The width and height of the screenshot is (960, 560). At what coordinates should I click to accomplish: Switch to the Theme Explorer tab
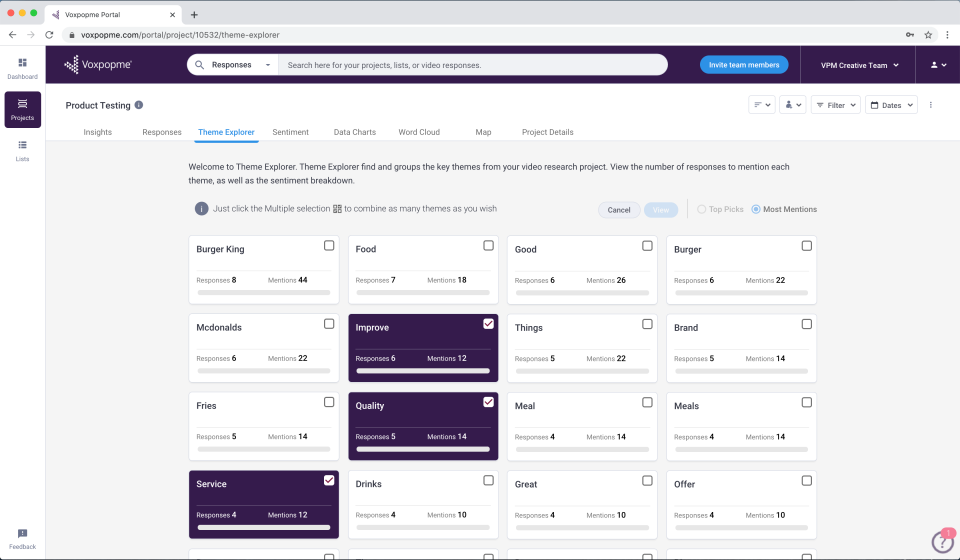(226, 132)
